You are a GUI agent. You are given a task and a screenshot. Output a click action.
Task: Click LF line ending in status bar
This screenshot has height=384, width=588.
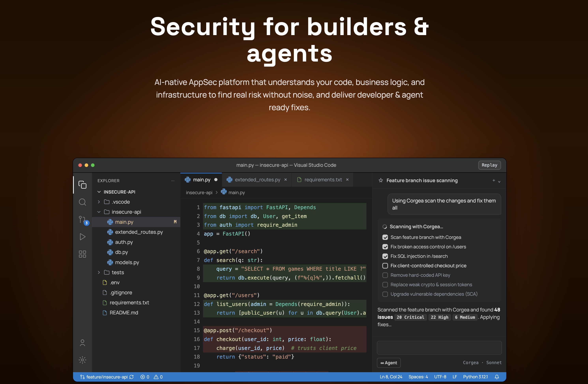pos(455,377)
